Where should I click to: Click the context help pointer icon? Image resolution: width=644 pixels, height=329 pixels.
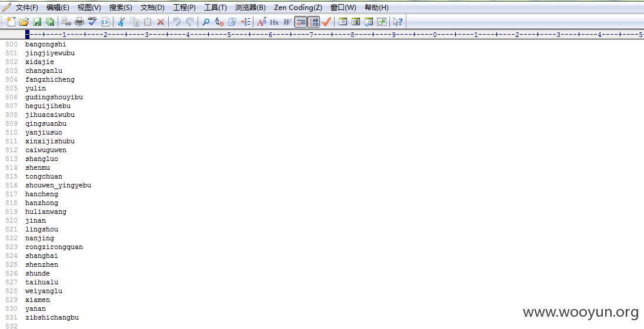coord(398,22)
